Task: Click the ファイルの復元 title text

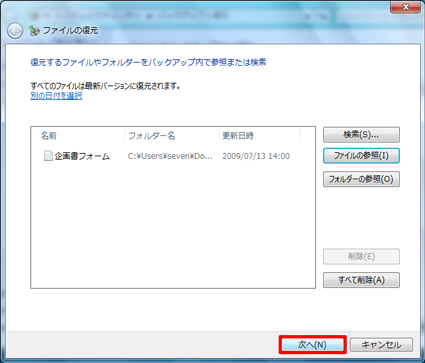Action: coord(70,31)
